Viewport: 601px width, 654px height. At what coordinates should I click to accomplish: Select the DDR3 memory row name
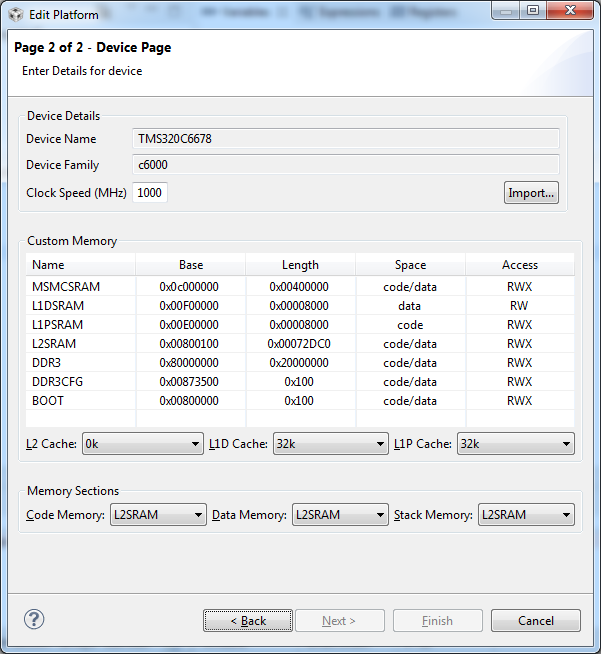click(46, 362)
